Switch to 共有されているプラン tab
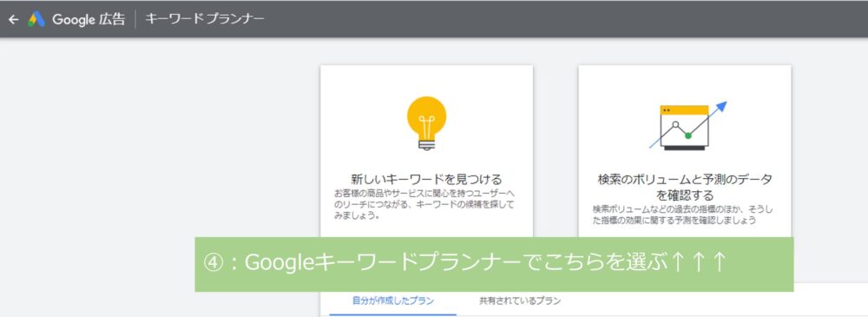Screen dimensions: 868x317 point(520,300)
